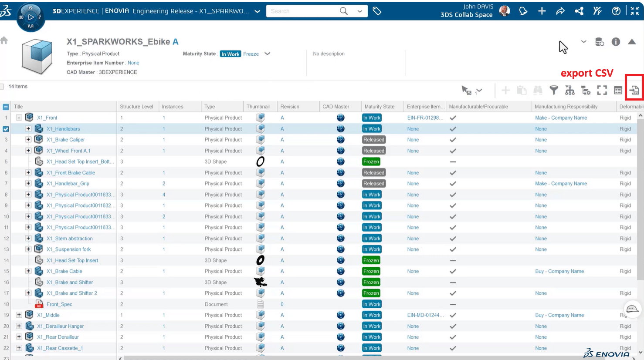Click the search magnifier icon

[344, 11]
